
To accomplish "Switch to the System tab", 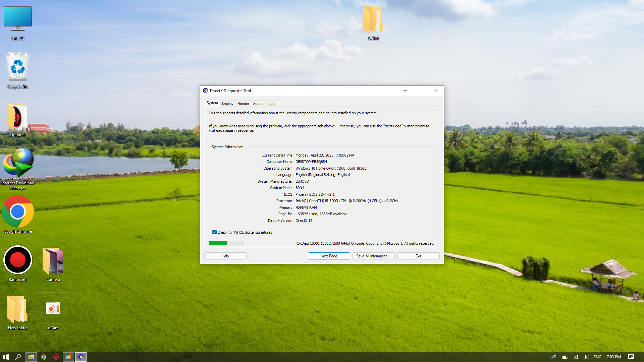I will coord(212,103).
